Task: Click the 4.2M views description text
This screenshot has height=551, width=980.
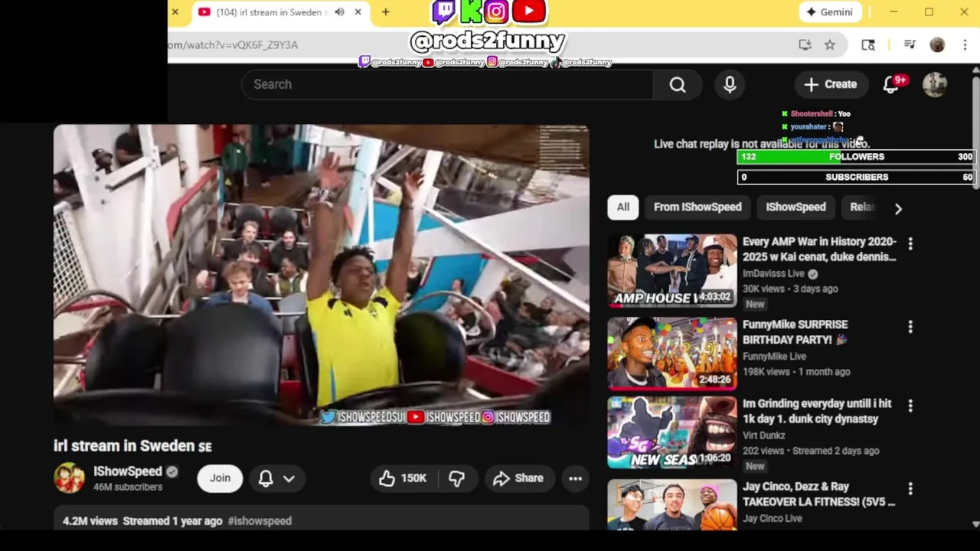Action: 90,521
